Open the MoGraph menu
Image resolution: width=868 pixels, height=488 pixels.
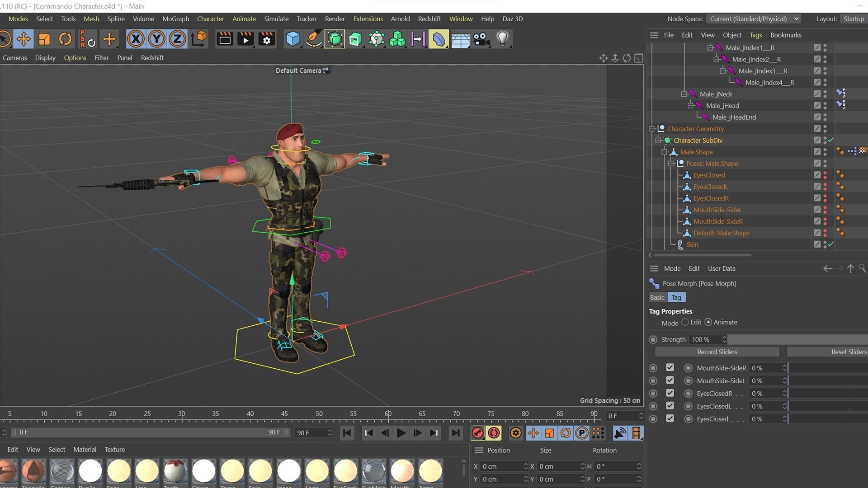(175, 19)
